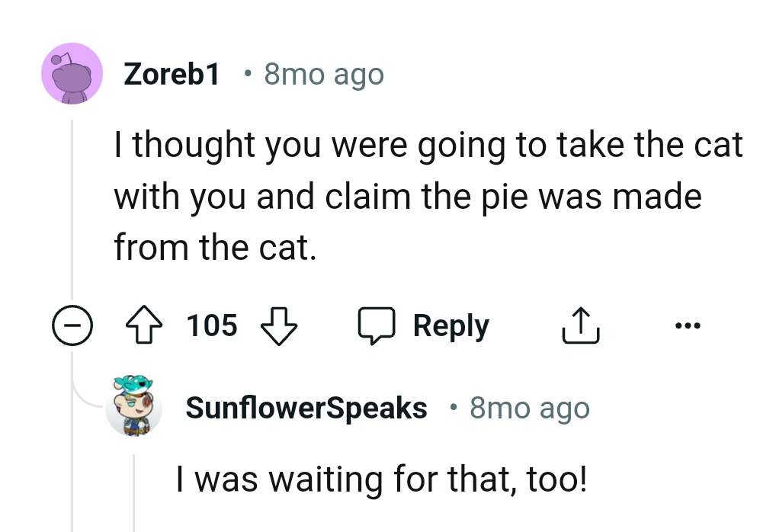The height and width of the screenshot is (532, 776).
Task: Click the vertical thread line below Zoreb1's avatar
Action: coord(72,213)
